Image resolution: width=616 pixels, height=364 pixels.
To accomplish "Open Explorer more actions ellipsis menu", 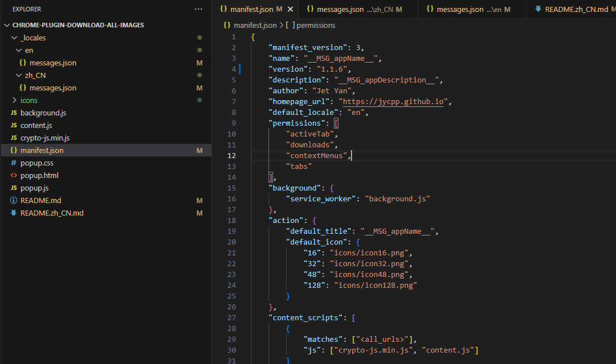I will (x=199, y=9).
